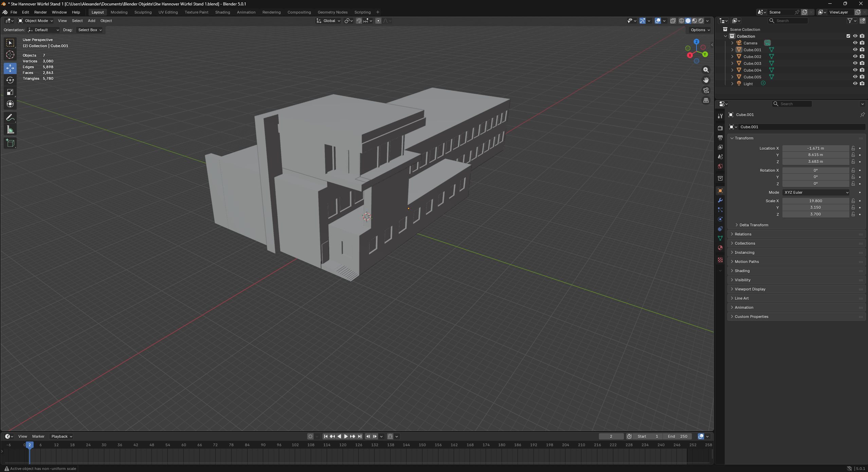Open the XYZ Euler rotation mode dropdown
This screenshot has width=868, height=472.
816,192
